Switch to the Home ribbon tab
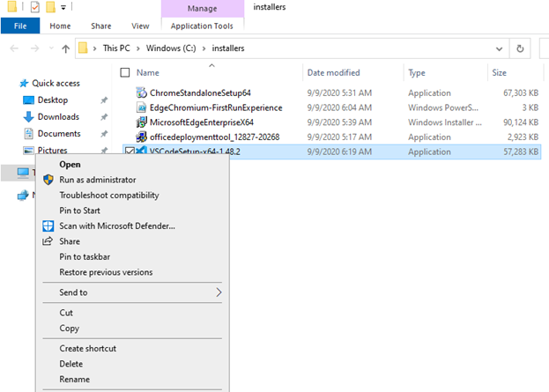Image resolution: width=549 pixels, height=392 pixels. tap(60, 26)
